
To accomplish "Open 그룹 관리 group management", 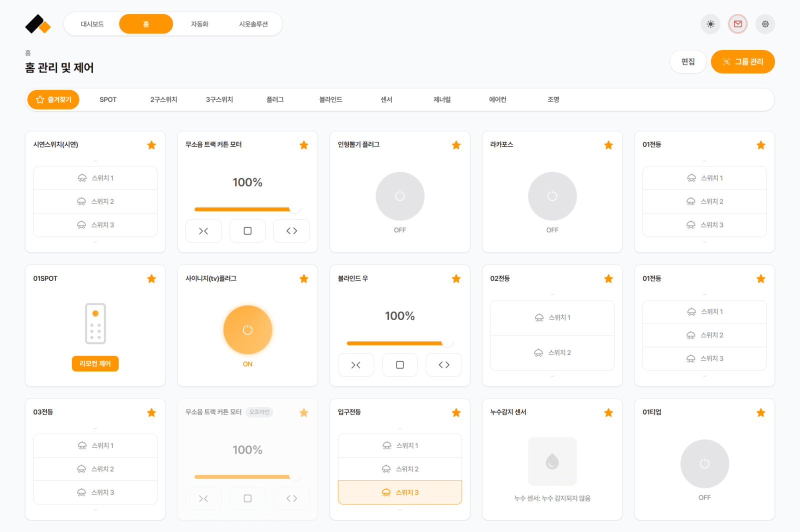I will tap(743, 61).
